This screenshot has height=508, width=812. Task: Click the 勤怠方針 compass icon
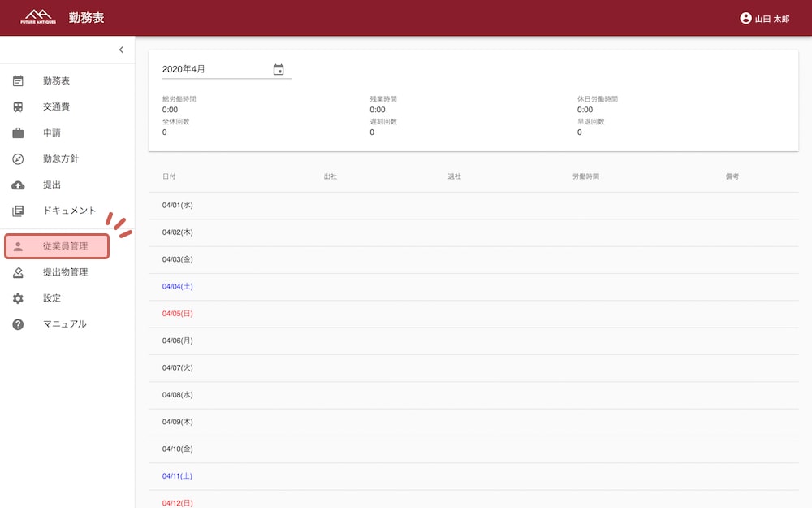click(x=18, y=159)
